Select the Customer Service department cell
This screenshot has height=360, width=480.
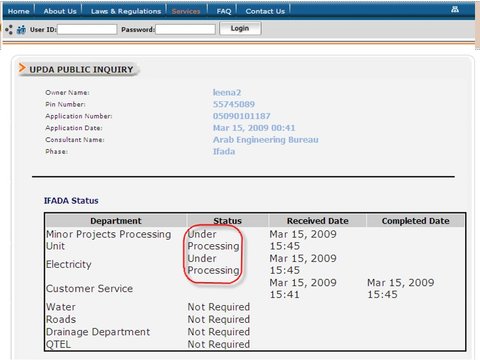click(89, 288)
